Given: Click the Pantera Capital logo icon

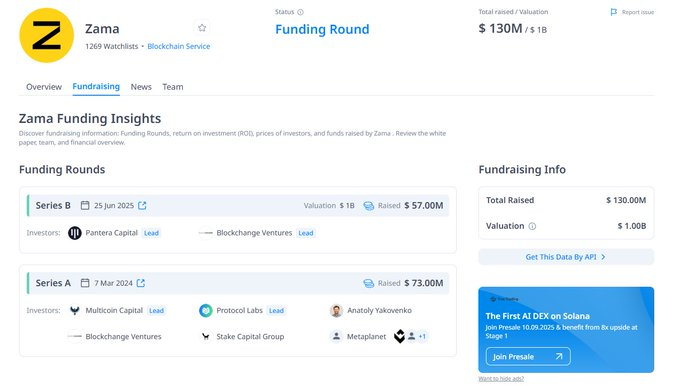Looking at the screenshot, I should tap(75, 233).
